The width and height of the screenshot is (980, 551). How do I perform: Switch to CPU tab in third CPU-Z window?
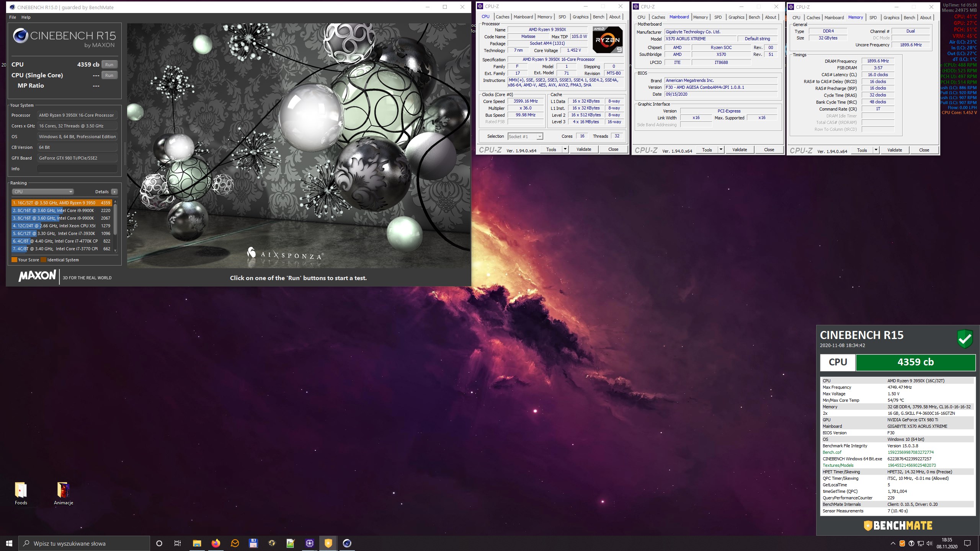click(796, 18)
